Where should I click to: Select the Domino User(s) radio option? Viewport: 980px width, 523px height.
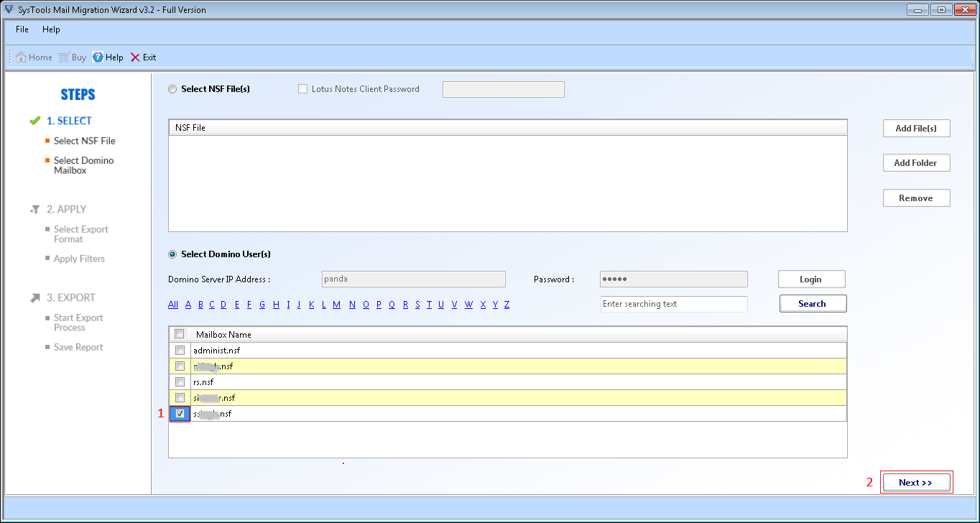tap(172, 254)
